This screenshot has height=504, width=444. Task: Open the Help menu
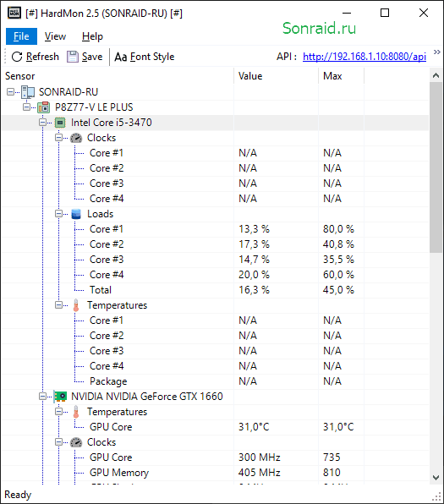92,36
